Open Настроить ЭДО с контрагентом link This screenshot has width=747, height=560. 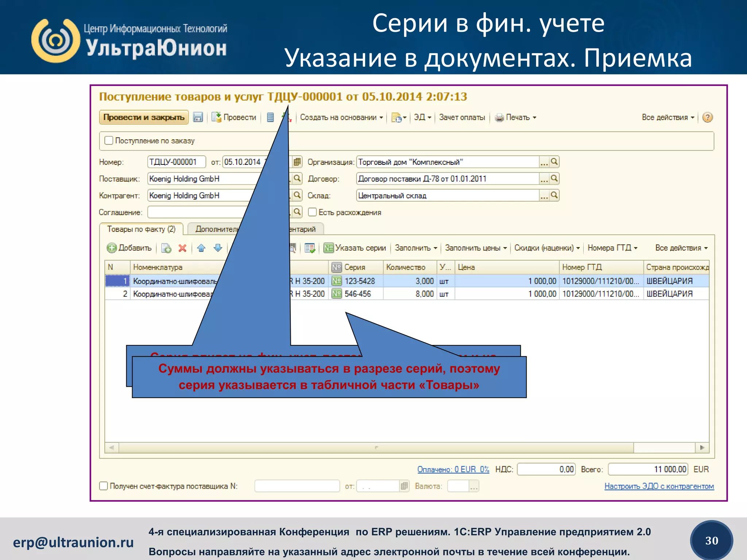point(659,486)
